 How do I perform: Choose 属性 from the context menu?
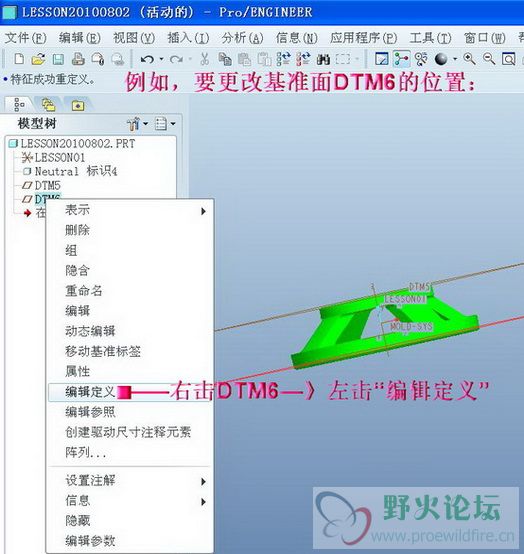click(x=131, y=371)
